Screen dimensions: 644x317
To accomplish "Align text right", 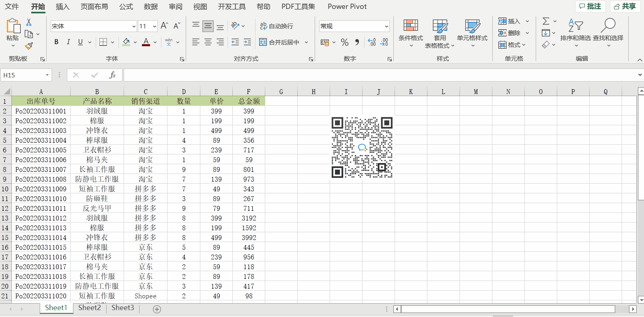I will [220, 42].
